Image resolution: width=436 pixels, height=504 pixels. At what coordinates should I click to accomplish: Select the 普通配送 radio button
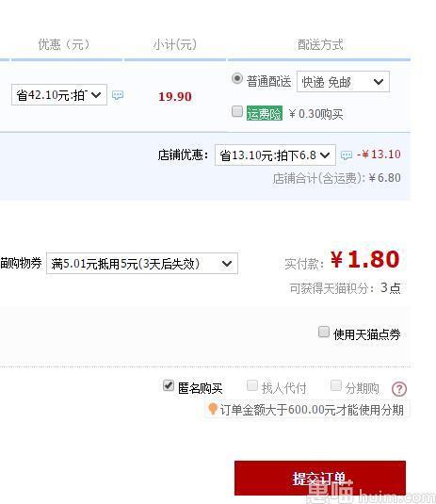(237, 78)
